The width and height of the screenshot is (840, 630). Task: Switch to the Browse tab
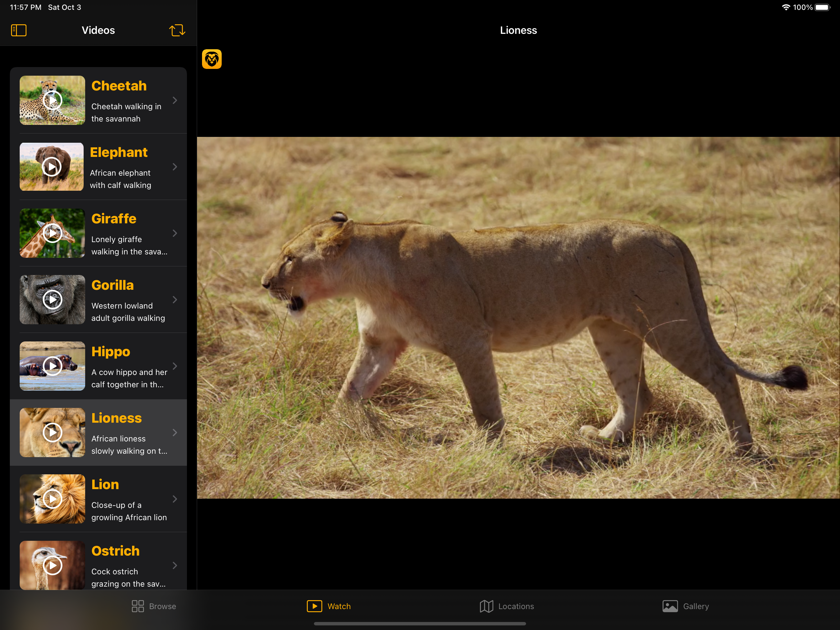[154, 606]
